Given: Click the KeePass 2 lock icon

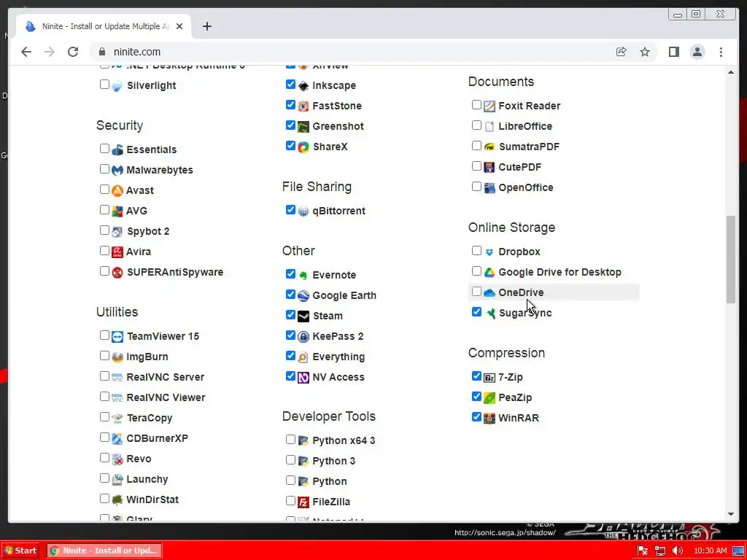Looking at the screenshot, I should point(303,337).
